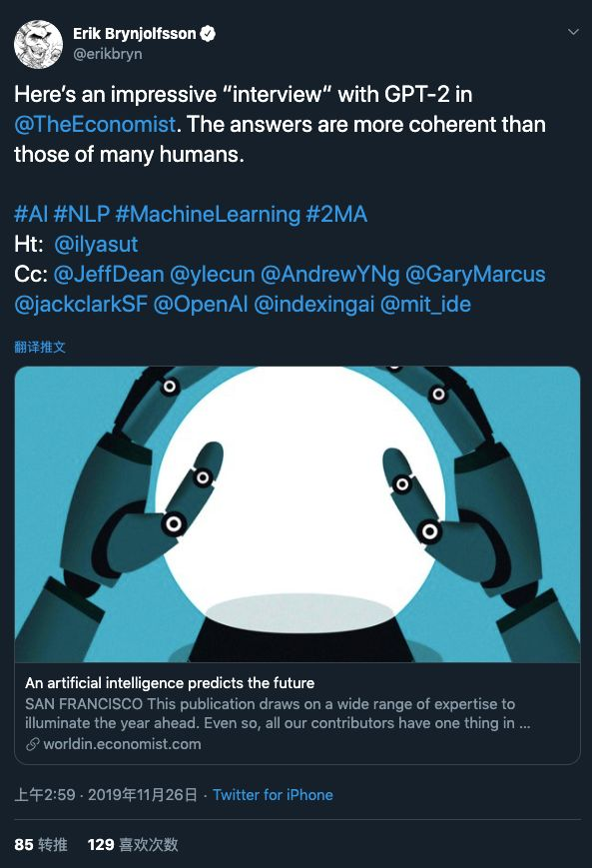Click the Twitter for iPhone source link
This screenshot has height=868, width=592.
[273, 795]
